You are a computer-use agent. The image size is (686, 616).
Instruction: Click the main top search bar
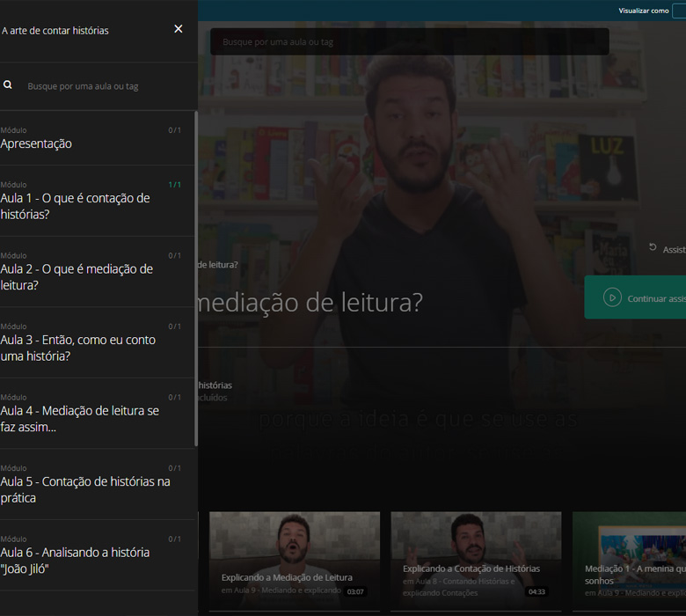409,41
